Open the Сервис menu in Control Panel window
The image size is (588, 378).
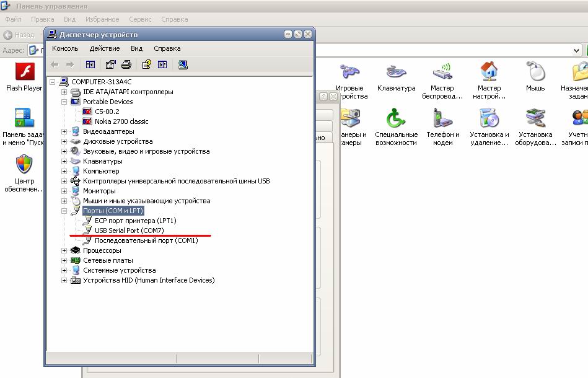tap(140, 19)
